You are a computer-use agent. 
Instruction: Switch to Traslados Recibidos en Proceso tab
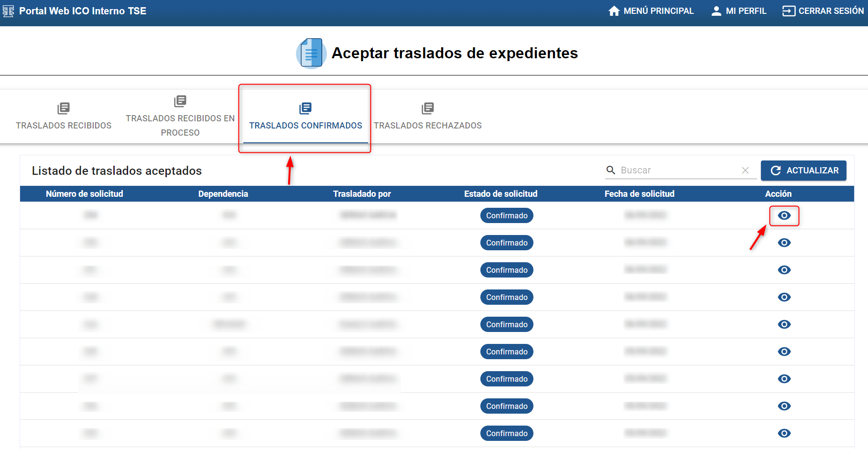tap(180, 116)
